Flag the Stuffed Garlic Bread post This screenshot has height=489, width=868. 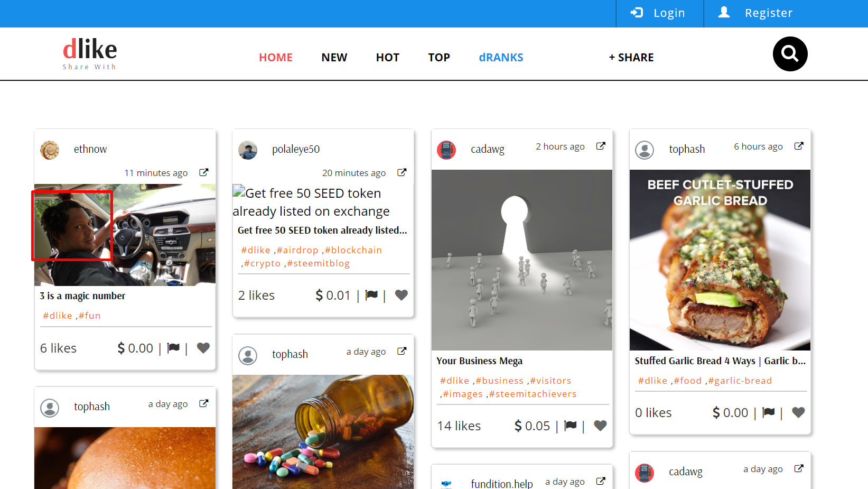(x=769, y=412)
